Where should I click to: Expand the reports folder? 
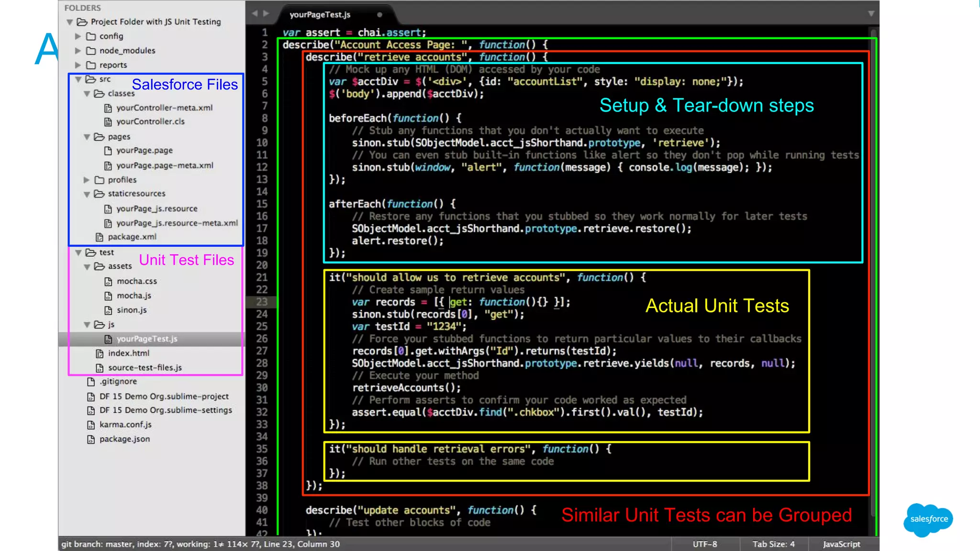(78, 65)
